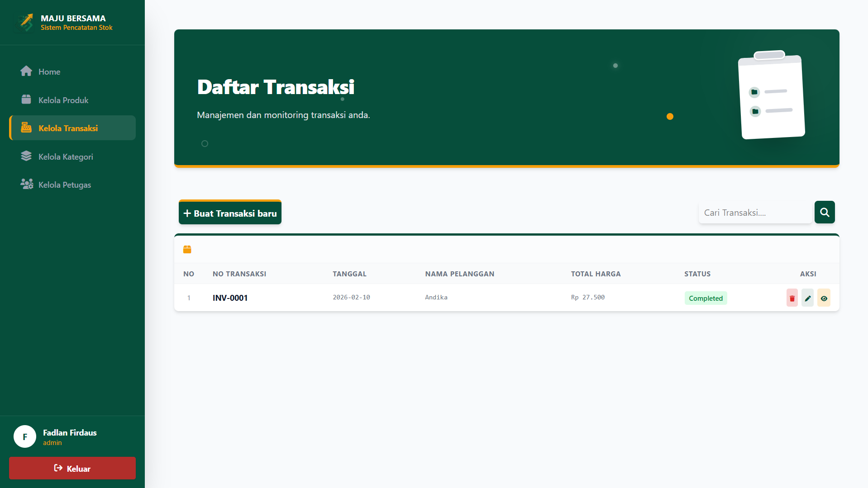Click Buat Transaksi baru button
Image resolution: width=868 pixels, height=488 pixels.
pyautogui.click(x=230, y=212)
